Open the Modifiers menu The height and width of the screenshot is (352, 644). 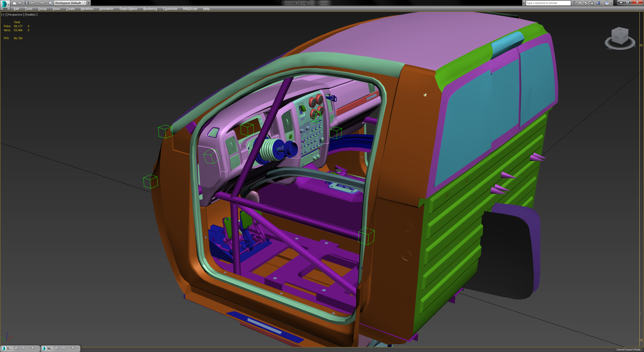[87, 9]
